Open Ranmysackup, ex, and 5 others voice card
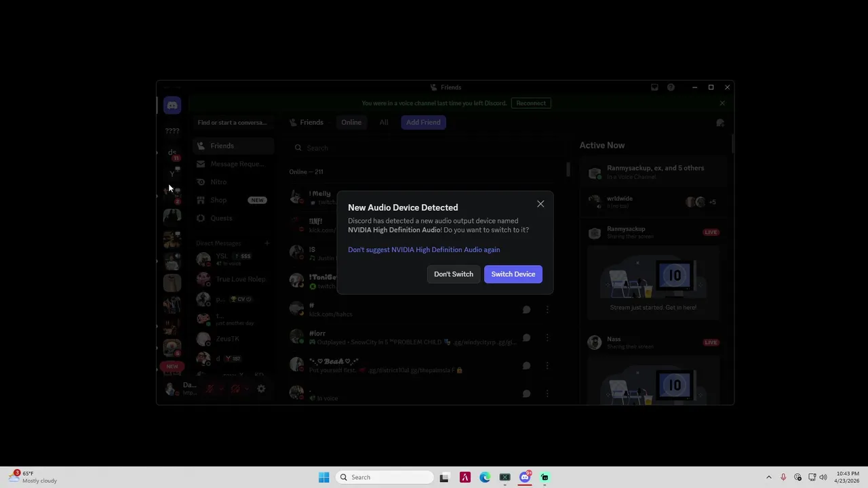This screenshot has width=868, height=488. pos(654,172)
